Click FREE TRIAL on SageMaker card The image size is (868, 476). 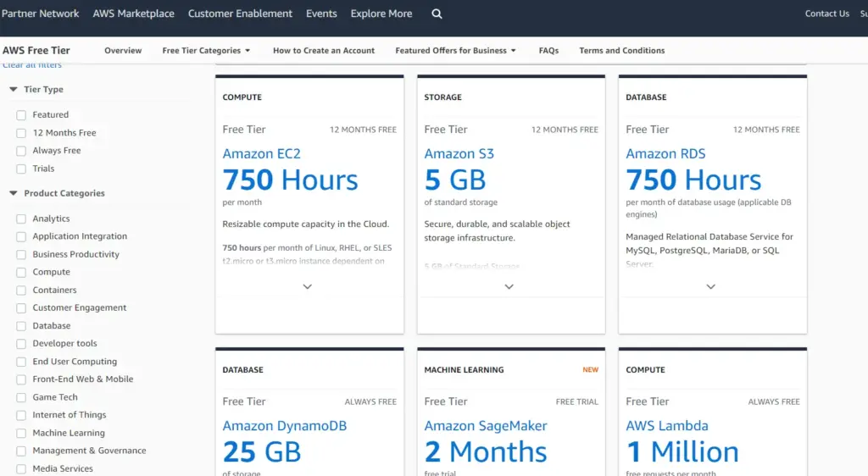click(576, 402)
